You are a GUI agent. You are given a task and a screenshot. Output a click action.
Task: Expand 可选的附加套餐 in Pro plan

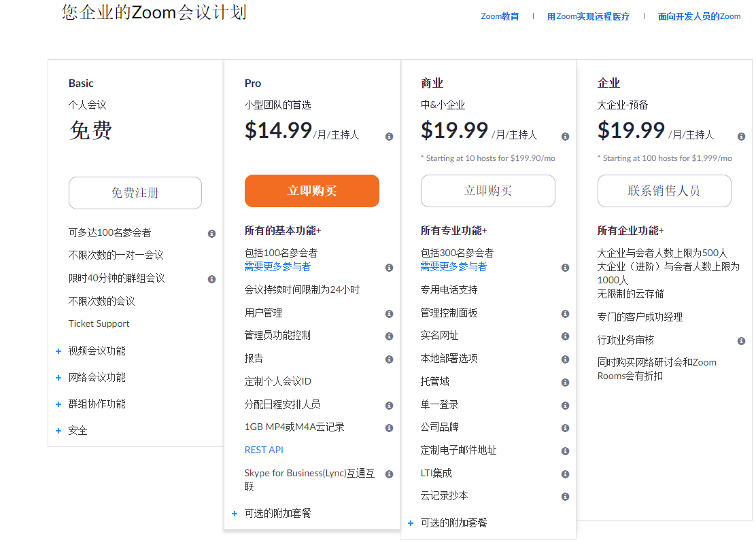click(x=235, y=514)
